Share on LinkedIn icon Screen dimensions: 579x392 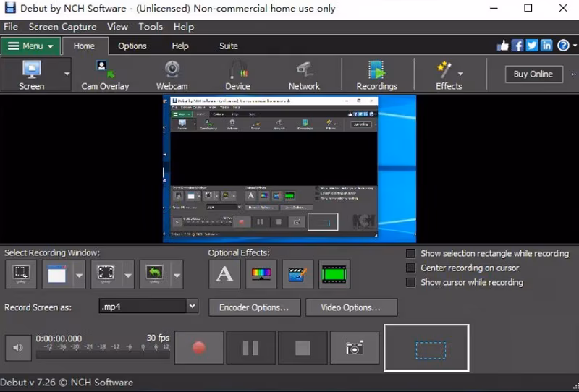tap(546, 46)
